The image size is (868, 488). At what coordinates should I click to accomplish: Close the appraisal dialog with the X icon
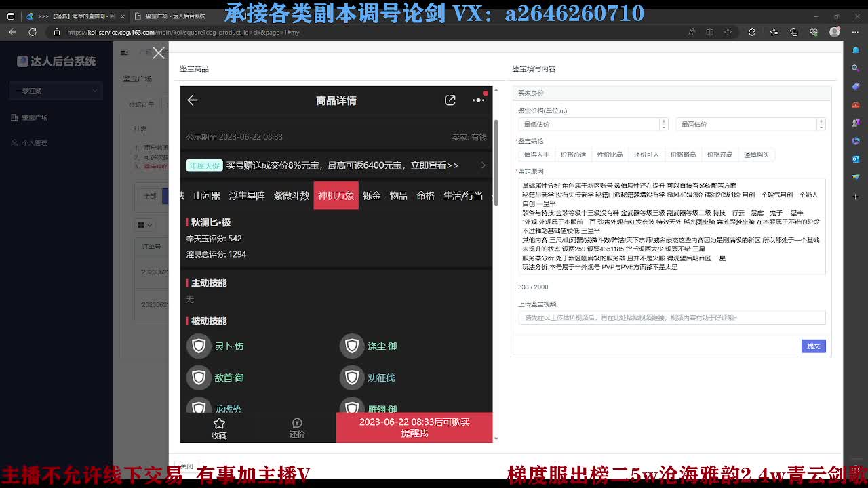159,53
